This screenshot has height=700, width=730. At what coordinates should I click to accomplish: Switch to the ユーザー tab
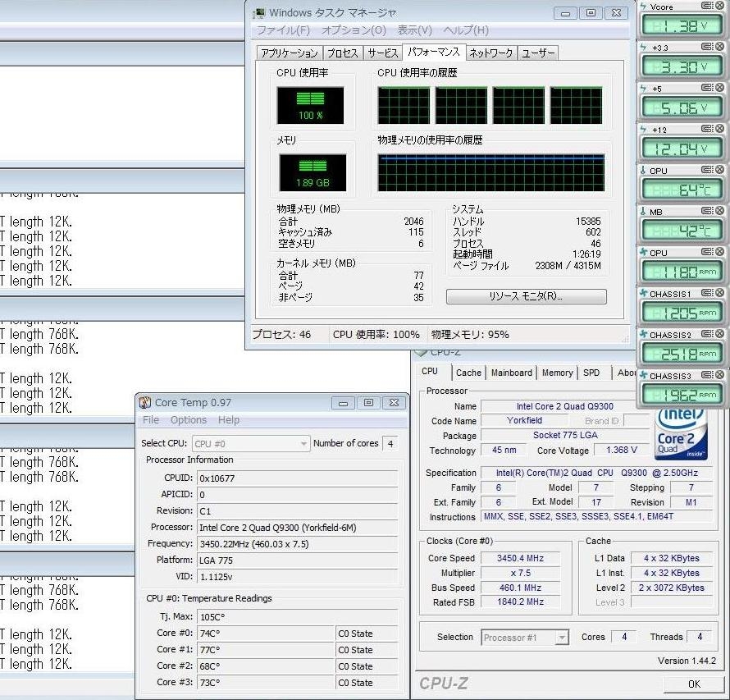[x=538, y=53]
